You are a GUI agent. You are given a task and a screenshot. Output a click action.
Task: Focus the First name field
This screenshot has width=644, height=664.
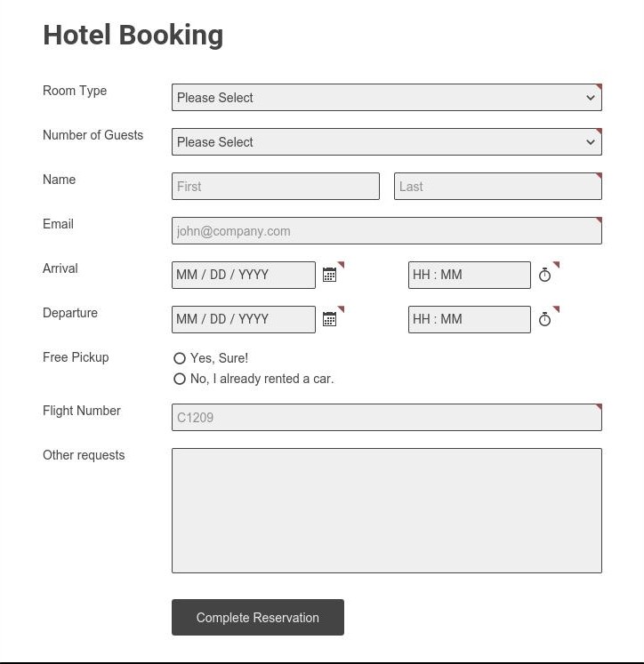[x=275, y=187]
